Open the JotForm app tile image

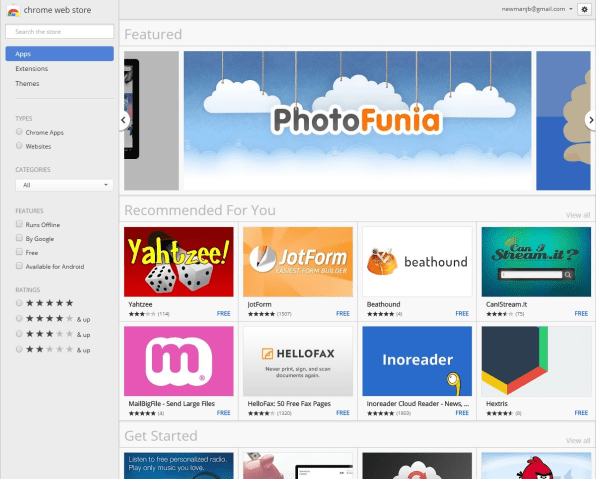(x=298, y=262)
